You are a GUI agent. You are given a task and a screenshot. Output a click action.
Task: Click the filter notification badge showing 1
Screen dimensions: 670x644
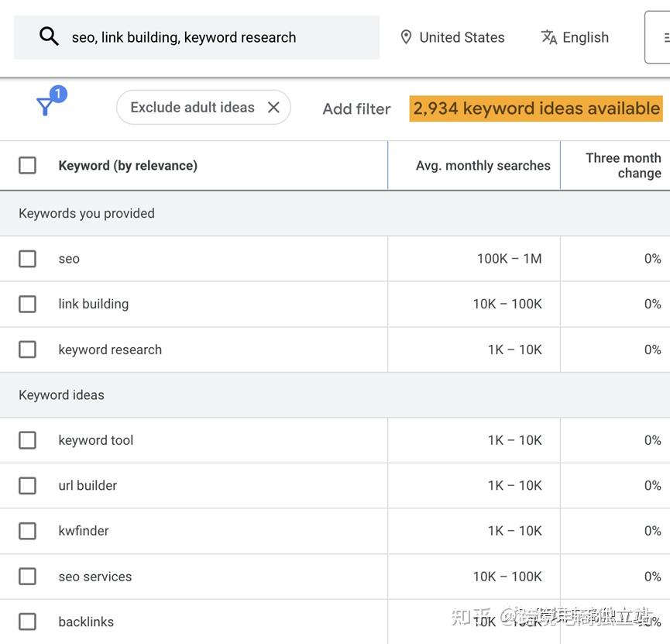[x=57, y=94]
